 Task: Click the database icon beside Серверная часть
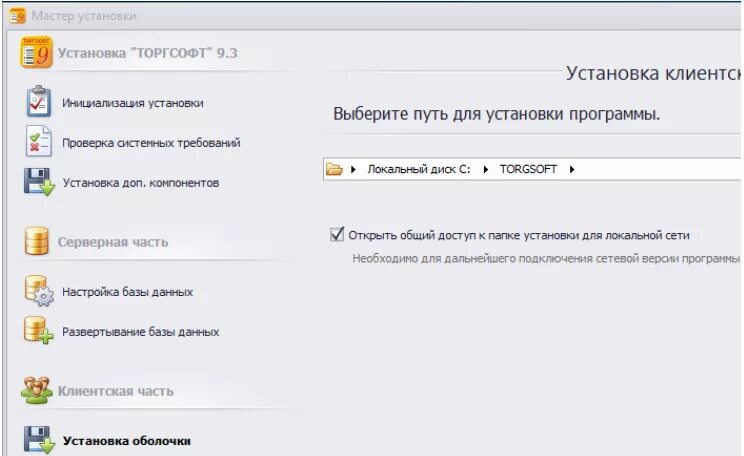(37, 241)
